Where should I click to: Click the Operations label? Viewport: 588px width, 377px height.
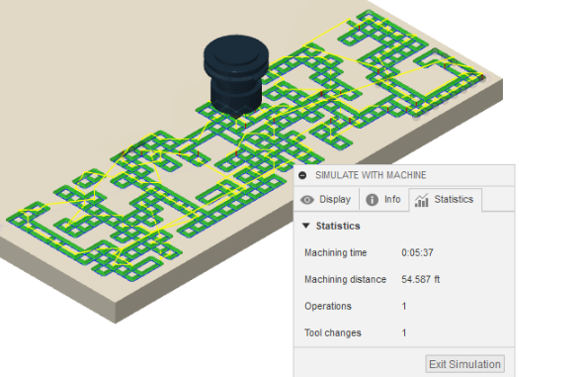pyautogui.click(x=328, y=306)
